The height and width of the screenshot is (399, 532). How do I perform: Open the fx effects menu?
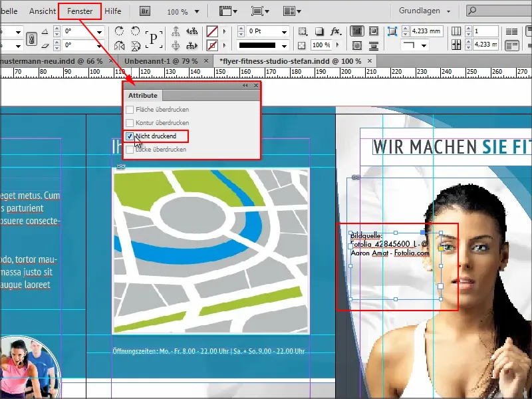click(x=336, y=31)
